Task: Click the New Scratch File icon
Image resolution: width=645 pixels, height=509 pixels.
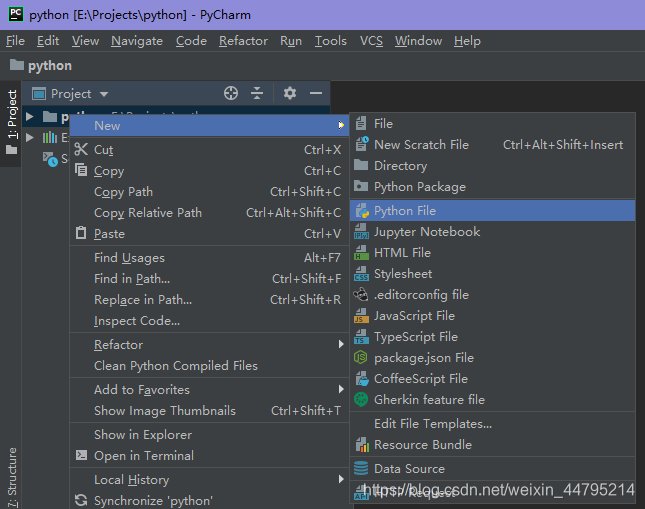Action: point(362,144)
